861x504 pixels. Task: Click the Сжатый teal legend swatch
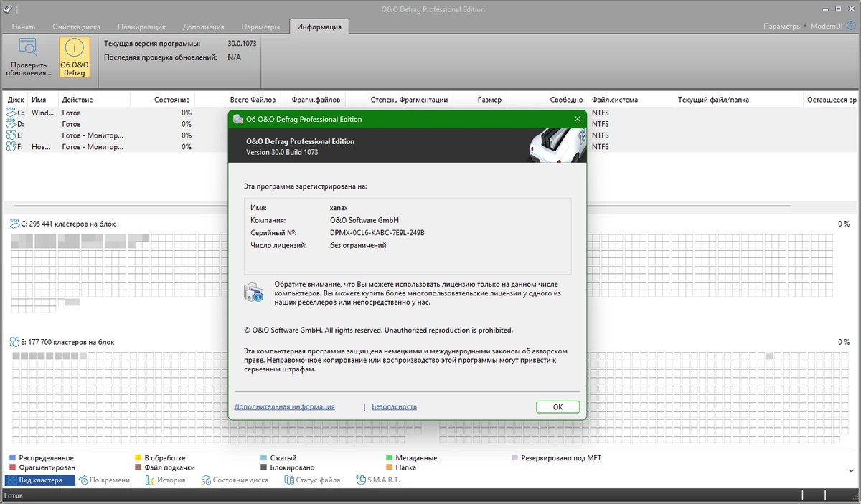pos(264,457)
